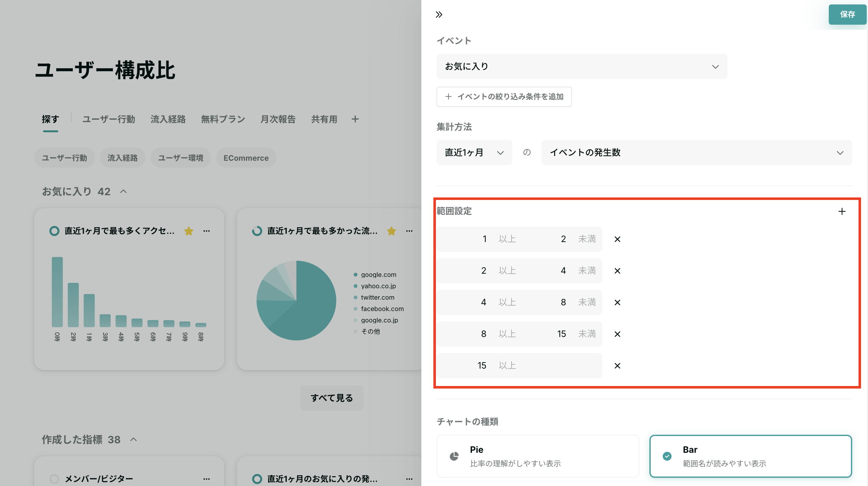The height and width of the screenshot is (486, 868).
Task: Collapse the side panel with double-chevron icon
Action: click(x=439, y=15)
